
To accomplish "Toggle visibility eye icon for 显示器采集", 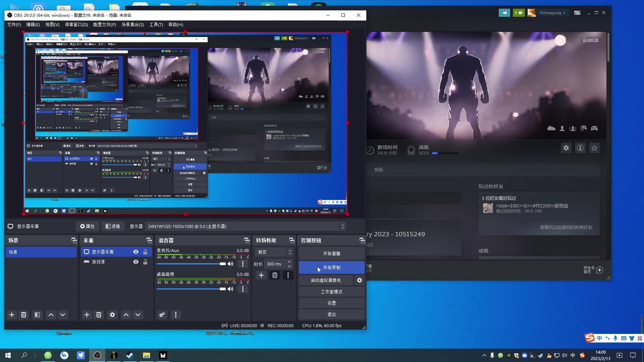I will (136, 251).
